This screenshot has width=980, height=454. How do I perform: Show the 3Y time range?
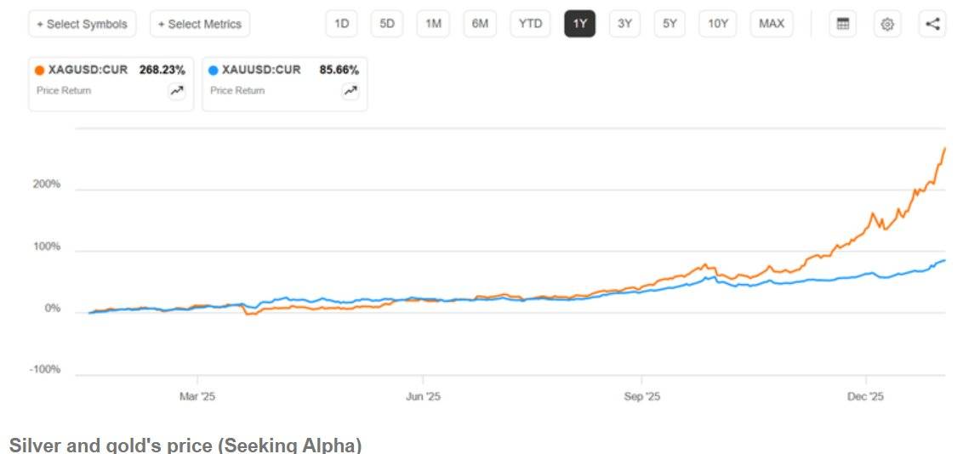coord(624,24)
